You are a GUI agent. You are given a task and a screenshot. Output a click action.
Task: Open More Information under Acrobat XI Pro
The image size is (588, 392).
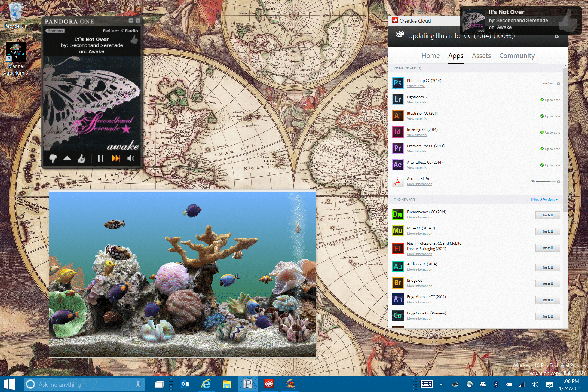(x=419, y=184)
